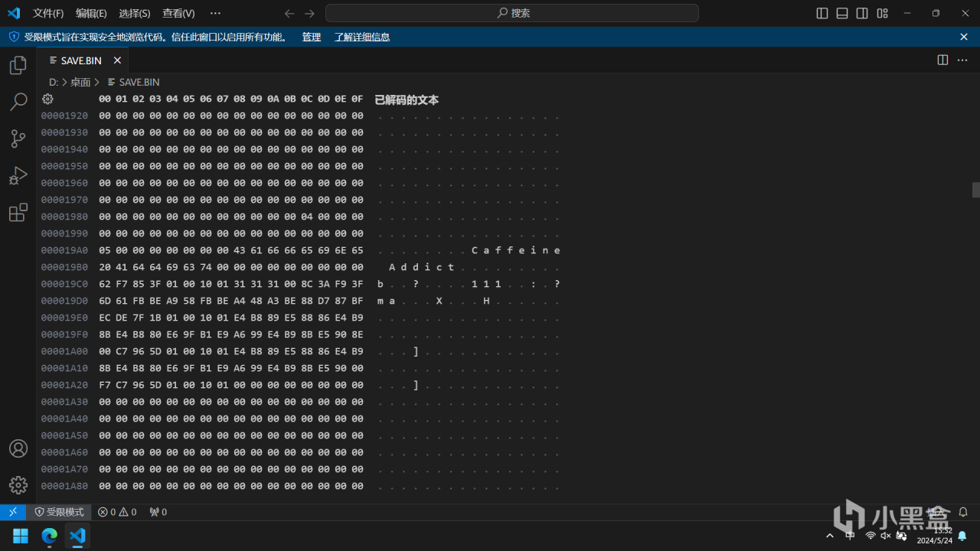Go back with the left arrow
The width and height of the screenshot is (980, 551).
[x=289, y=13]
